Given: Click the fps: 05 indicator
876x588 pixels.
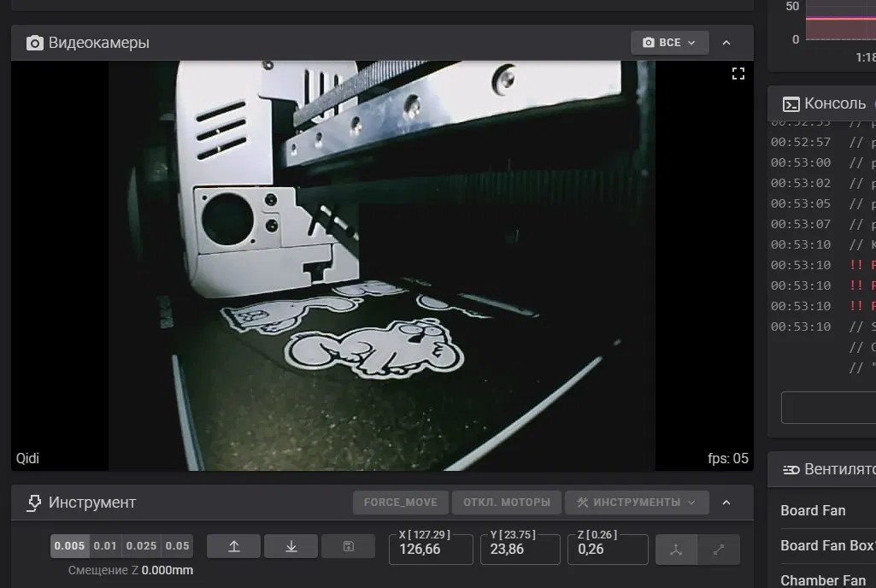Looking at the screenshot, I should pyautogui.click(x=728, y=458).
